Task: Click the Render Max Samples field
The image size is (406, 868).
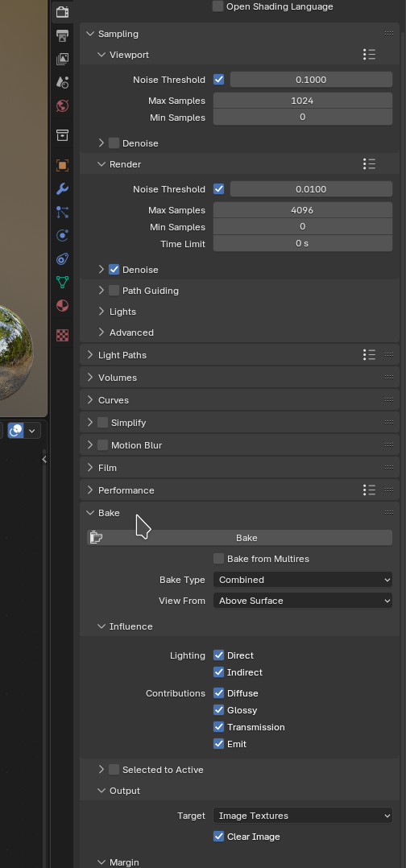Action: [303, 210]
